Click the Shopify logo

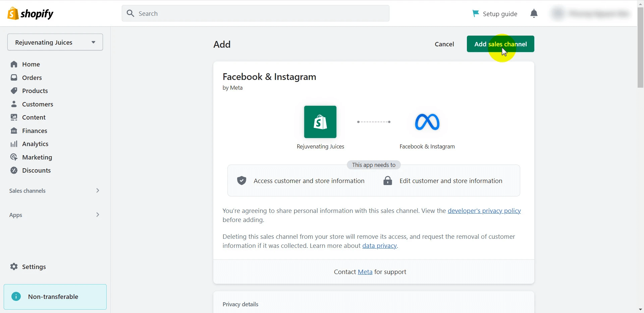pos(30,13)
